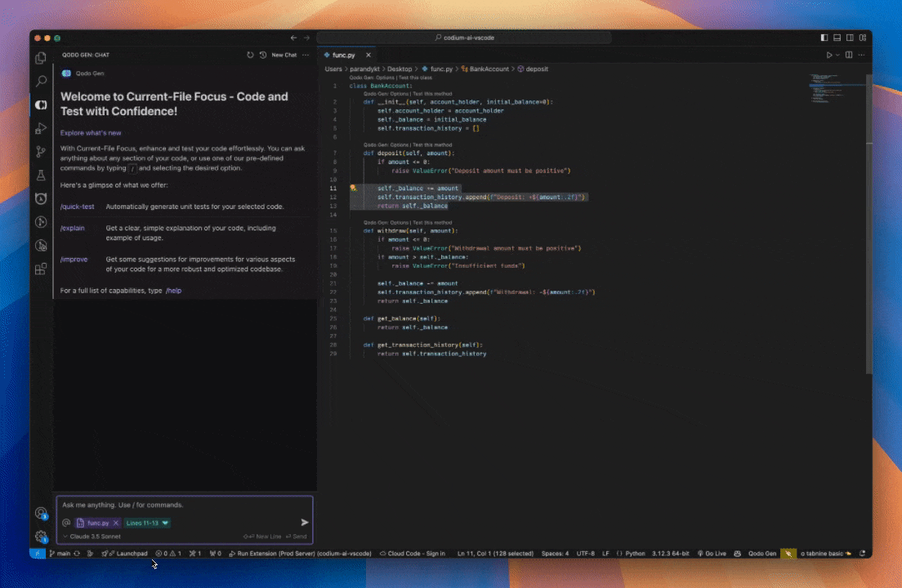
Task: Go back with the navigation arrow
Action: [x=294, y=38]
